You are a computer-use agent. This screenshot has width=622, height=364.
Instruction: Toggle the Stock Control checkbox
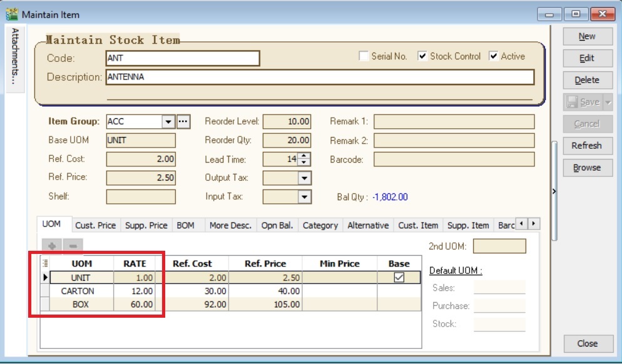(x=422, y=56)
